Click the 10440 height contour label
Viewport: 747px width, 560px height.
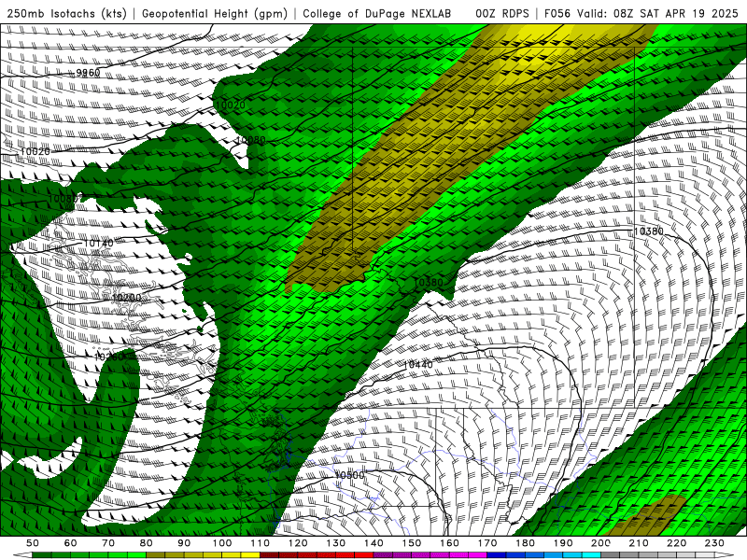417,365
